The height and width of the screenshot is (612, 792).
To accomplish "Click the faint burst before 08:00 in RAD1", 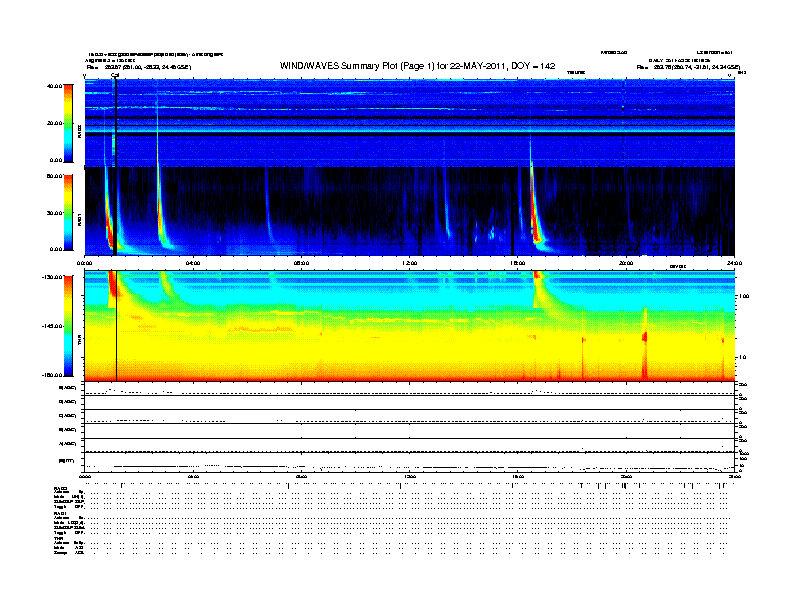I will [x=269, y=207].
